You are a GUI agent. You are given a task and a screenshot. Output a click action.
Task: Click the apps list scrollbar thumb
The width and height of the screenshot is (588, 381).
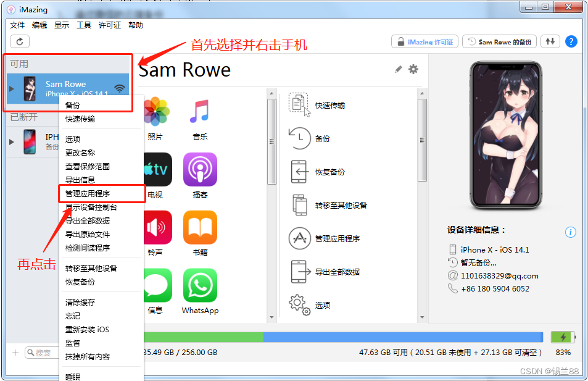point(271,141)
